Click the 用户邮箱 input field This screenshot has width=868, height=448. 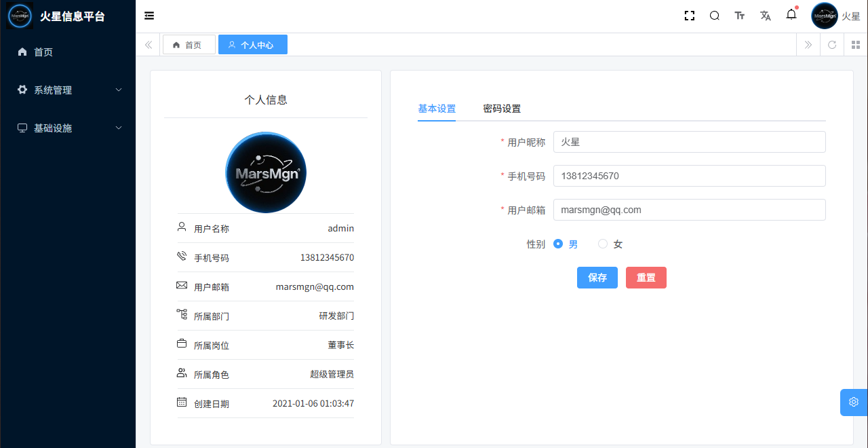coord(689,210)
